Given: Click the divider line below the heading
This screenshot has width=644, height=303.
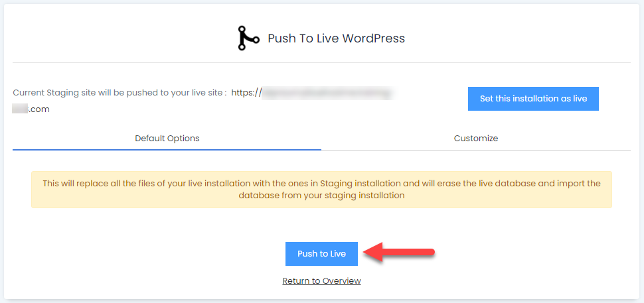Looking at the screenshot, I should click(x=321, y=63).
